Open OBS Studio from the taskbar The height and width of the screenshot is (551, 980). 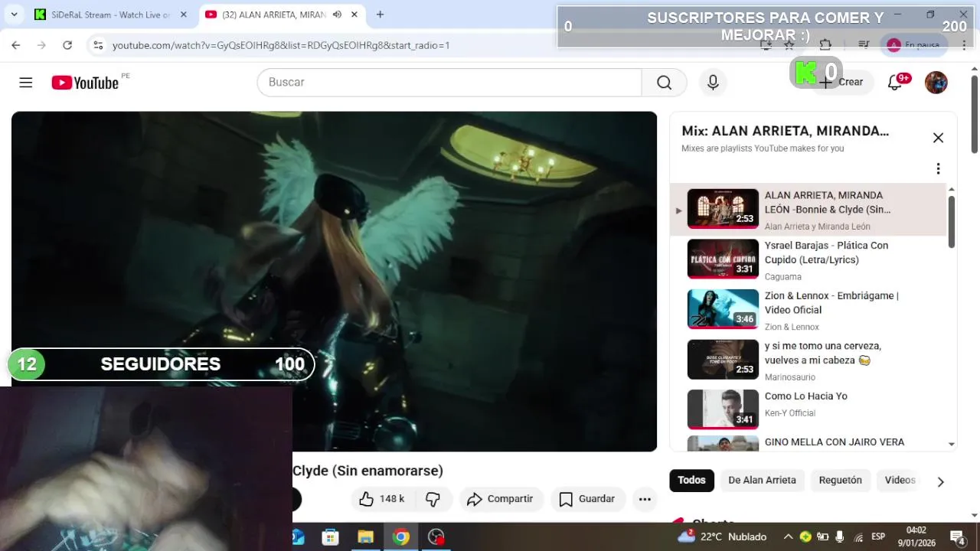(436, 536)
